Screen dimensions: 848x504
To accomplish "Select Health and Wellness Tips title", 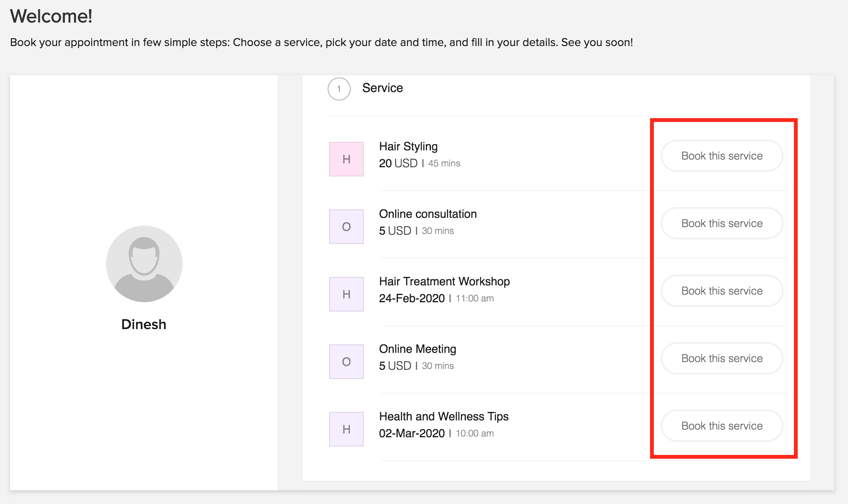I will tap(443, 417).
